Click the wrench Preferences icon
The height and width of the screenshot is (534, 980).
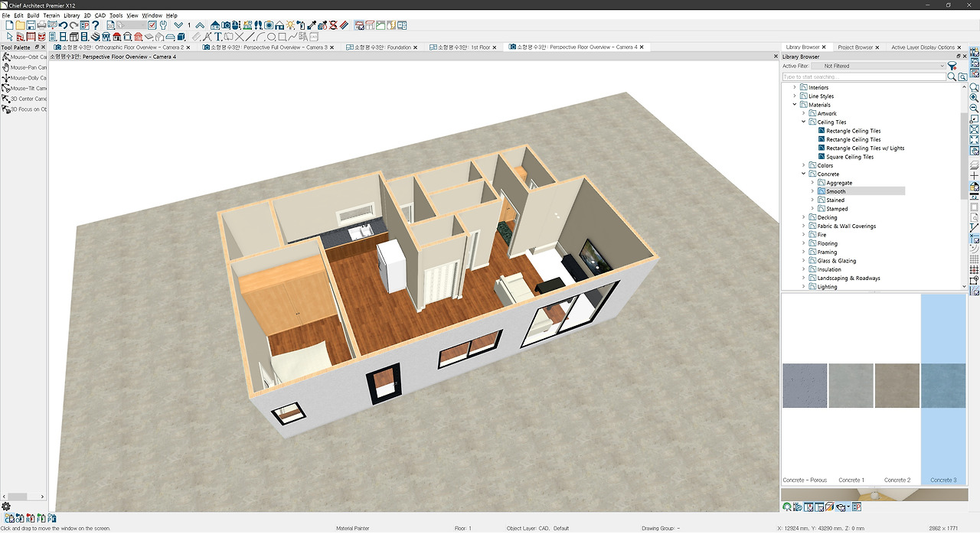tap(163, 25)
